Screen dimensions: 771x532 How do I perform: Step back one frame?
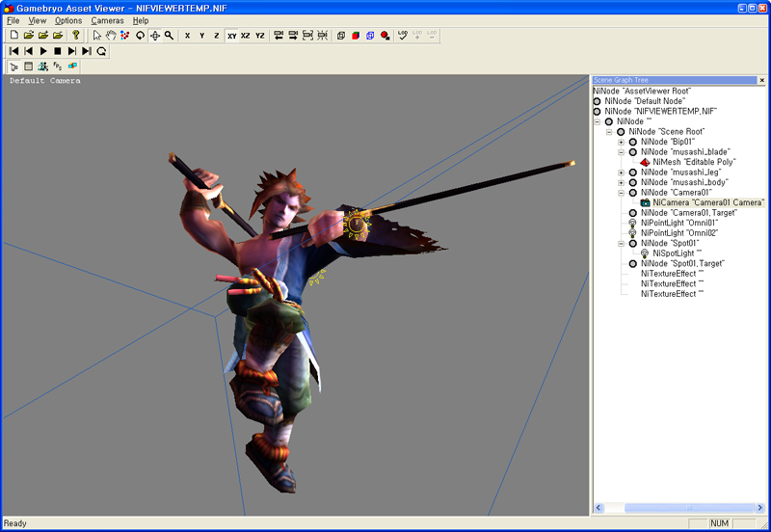coord(29,51)
